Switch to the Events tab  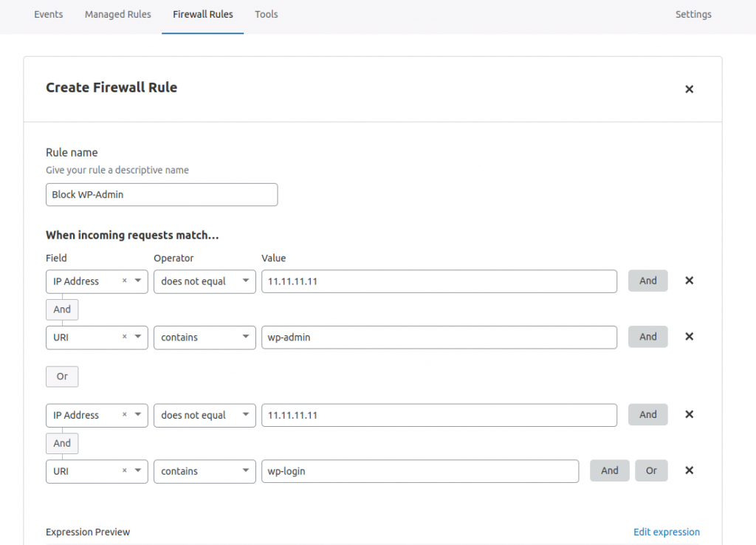48,15
